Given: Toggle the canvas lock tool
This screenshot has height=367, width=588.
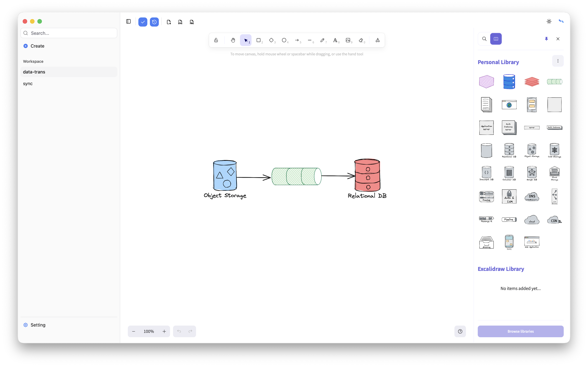Looking at the screenshot, I should coord(216,40).
